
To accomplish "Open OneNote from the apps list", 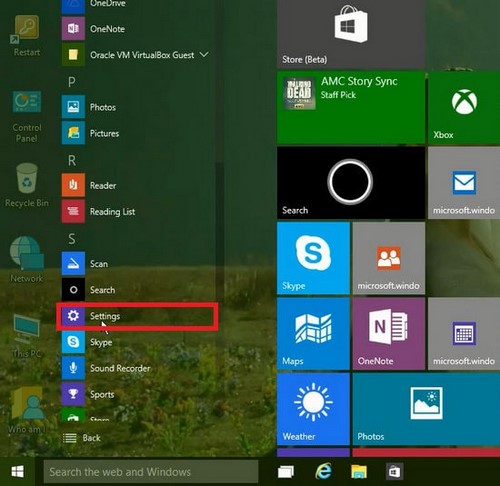I will pos(93,29).
